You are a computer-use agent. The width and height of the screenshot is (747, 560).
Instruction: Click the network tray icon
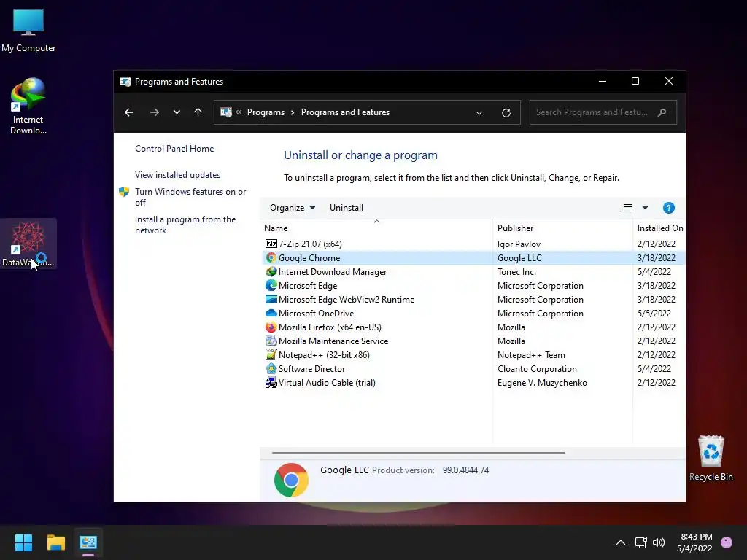point(640,542)
